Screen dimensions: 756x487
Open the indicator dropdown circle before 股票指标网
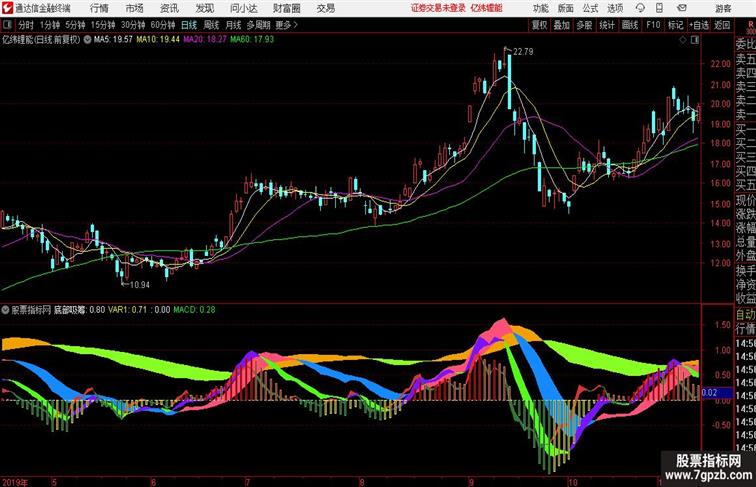(x=5, y=310)
